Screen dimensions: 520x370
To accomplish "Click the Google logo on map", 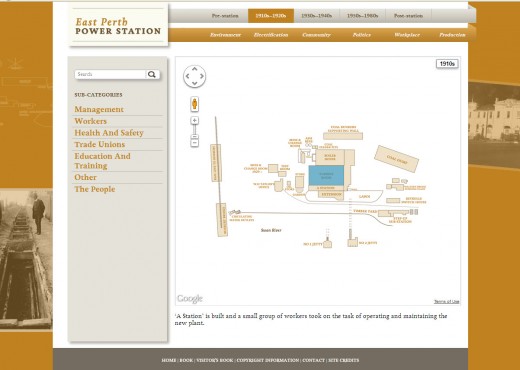I will click(x=190, y=298).
